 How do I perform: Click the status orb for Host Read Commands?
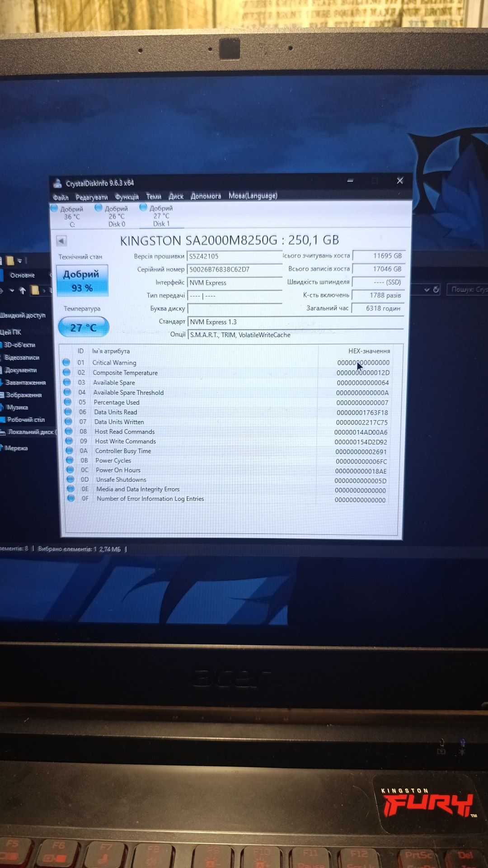coord(69,431)
